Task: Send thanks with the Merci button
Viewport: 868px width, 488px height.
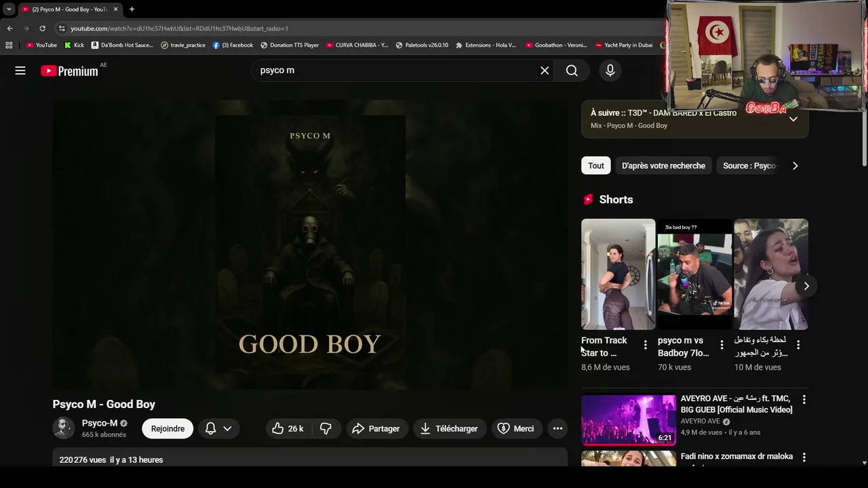Action: tap(517, 428)
